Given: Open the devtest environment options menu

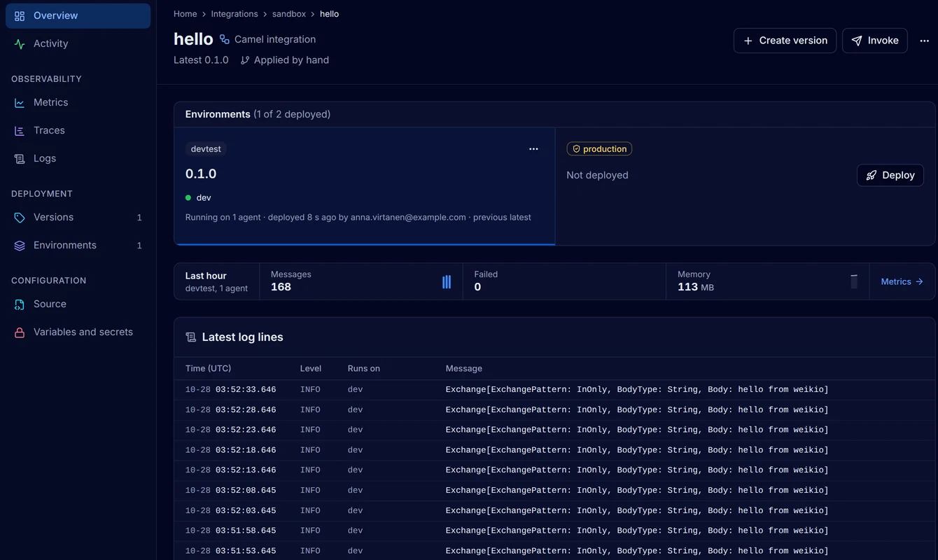Looking at the screenshot, I should point(533,148).
